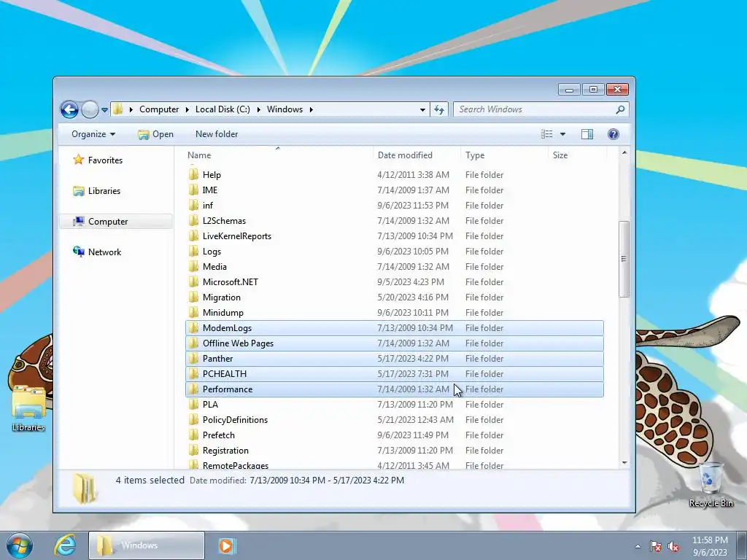
Task: Click the Windows Explorer taskbar button
Action: pos(146,545)
